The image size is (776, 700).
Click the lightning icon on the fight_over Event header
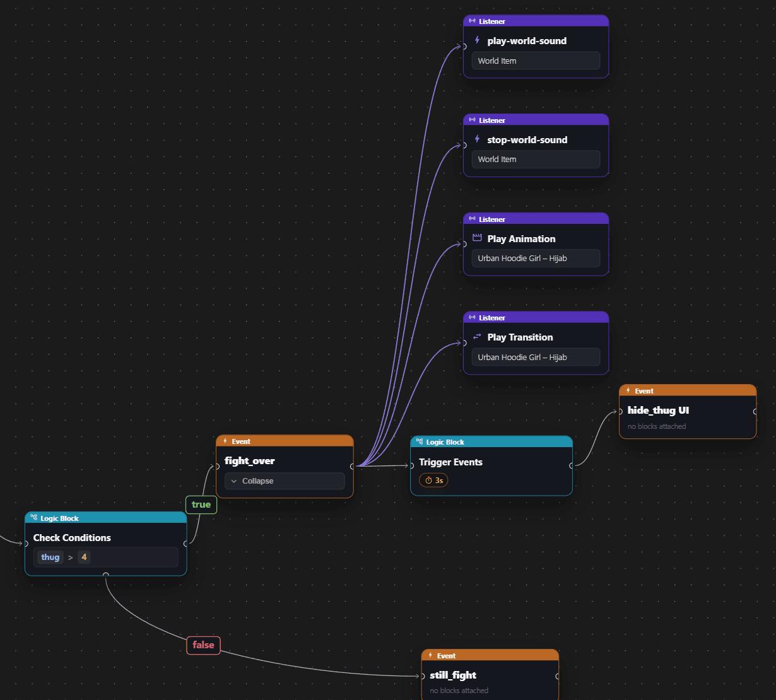[225, 441]
